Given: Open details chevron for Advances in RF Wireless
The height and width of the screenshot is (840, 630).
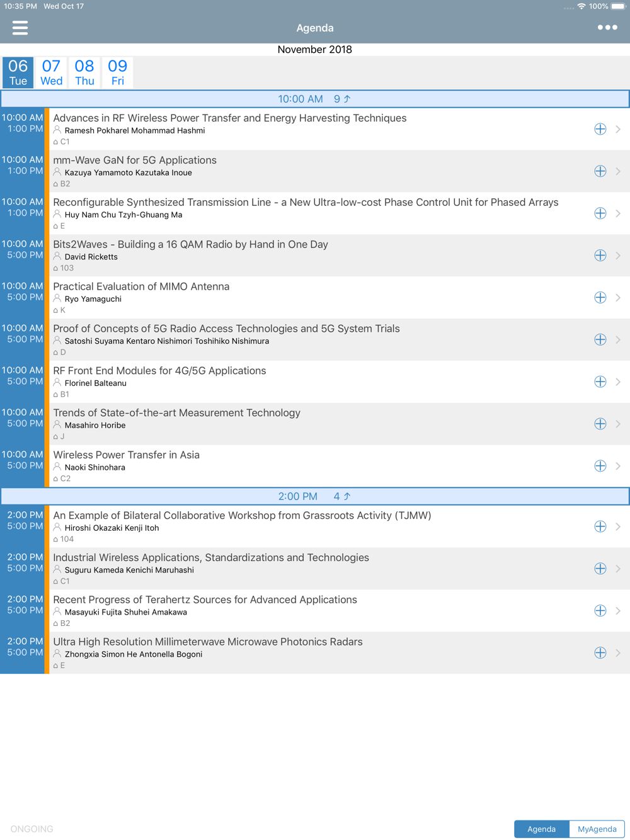Looking at the screenshot, I should pos(618,129).
